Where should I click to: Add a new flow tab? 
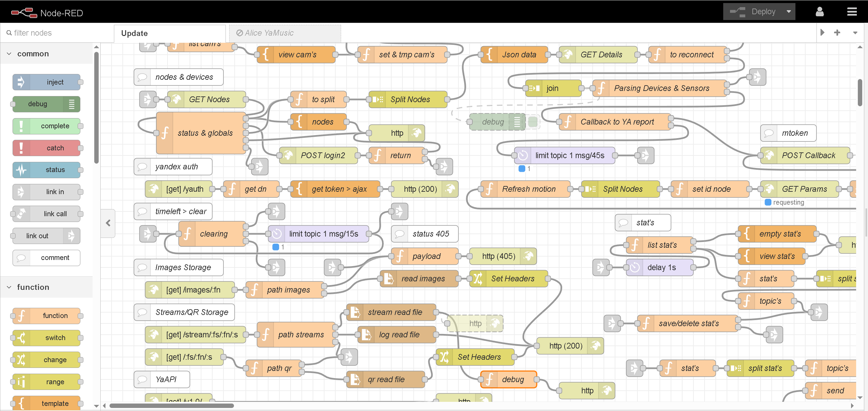pos(837,33)
